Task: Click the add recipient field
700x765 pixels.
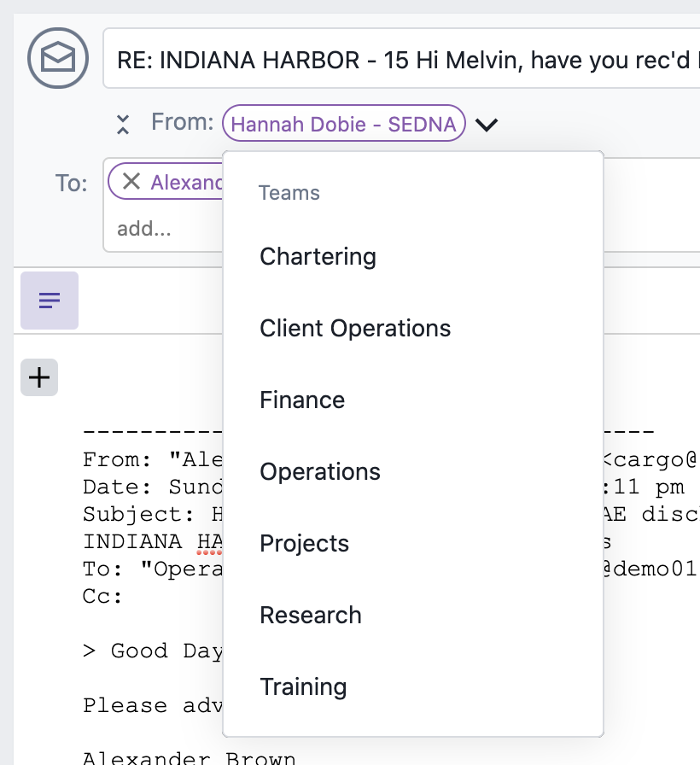Action: click(x=144, y=228)
